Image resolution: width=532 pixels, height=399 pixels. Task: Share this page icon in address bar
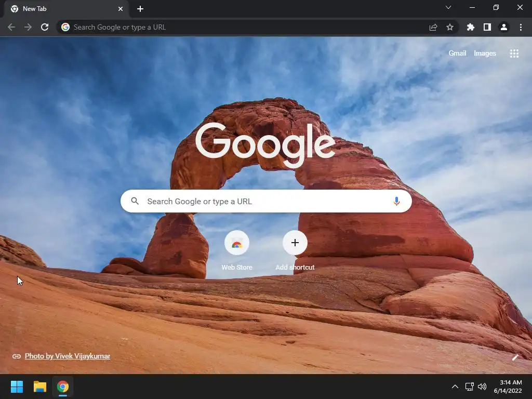[433, 27]
